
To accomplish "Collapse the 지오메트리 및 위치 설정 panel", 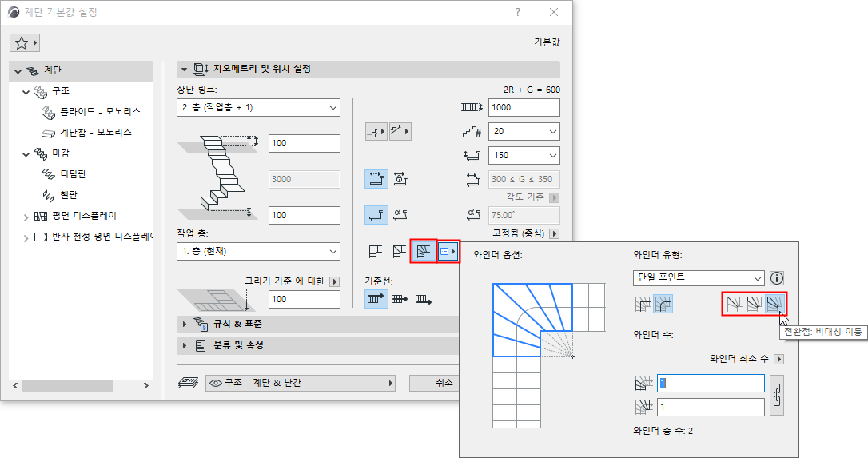I will (185, 70).
